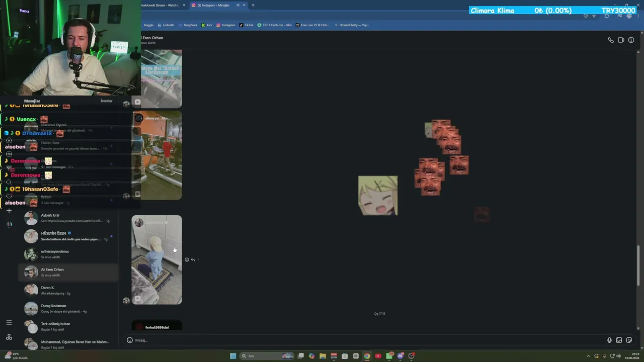The image size is (644, 362).
Task: Open the Duraç Kodaman conversation
Action: pyautogui.click(x=68, y=309)
